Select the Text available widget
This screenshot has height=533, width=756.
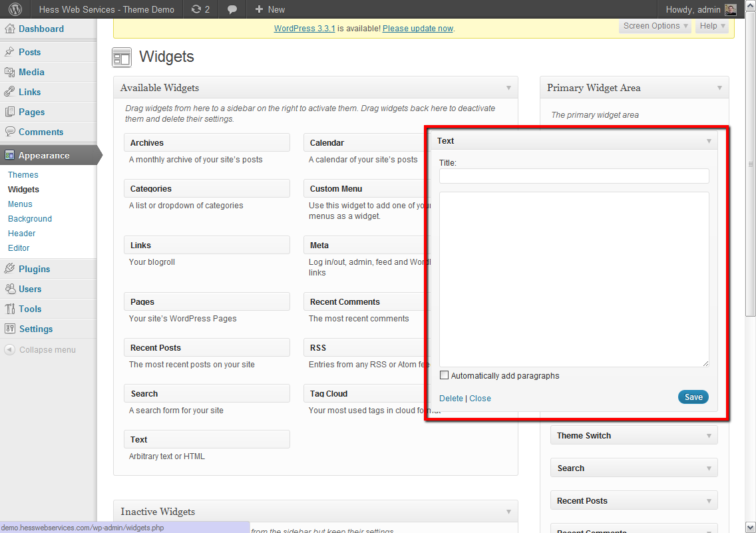click(x=207, y=439)
